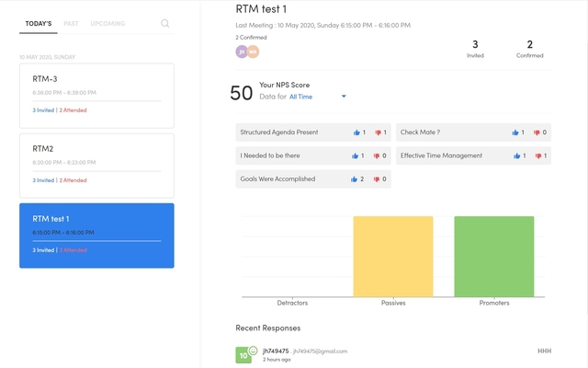Click thumbs-up for Check Mate ?
This screenshot has width=588, height=368.
point(515,132)
